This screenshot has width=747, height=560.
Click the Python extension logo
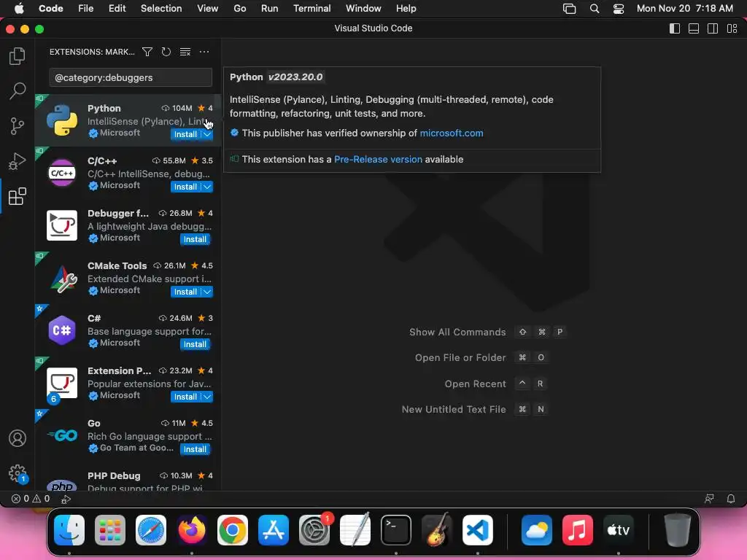click(62, 120)
